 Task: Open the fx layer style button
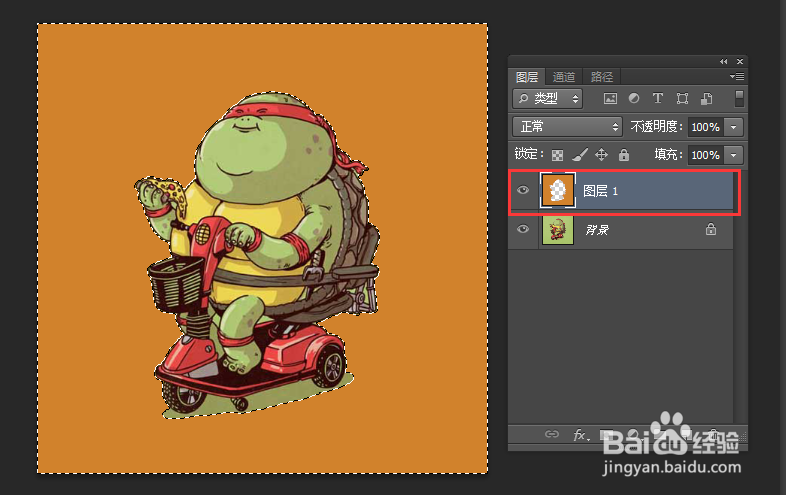pos(579,434)
